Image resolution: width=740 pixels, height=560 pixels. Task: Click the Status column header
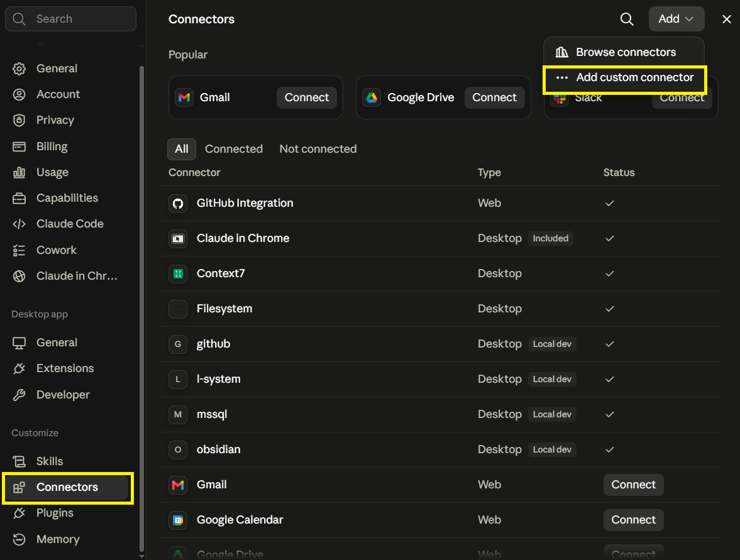(619, 173)
